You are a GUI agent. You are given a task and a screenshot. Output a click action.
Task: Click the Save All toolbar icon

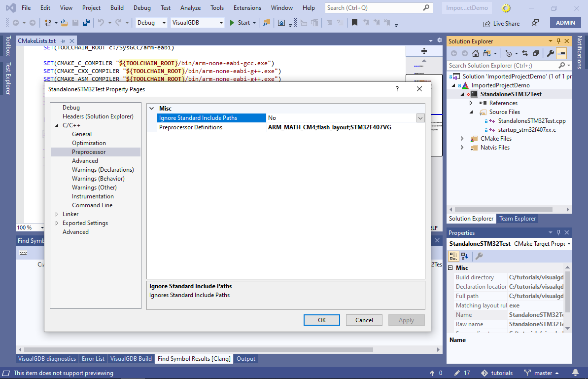(86, 23)
